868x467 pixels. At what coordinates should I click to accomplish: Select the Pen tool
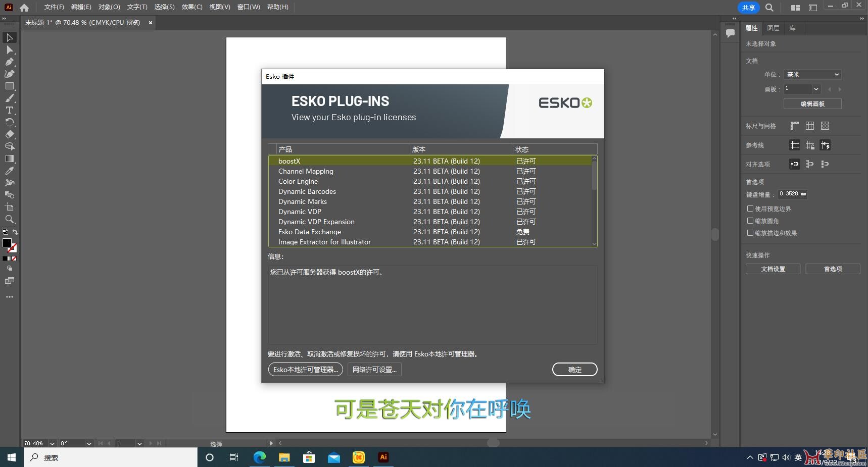tap(9, 62)
